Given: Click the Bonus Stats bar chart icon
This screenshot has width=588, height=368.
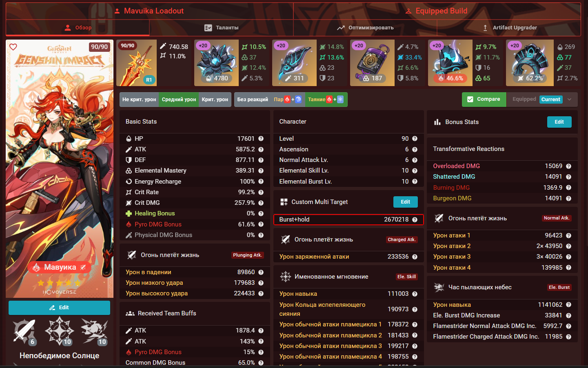Looking at the screenshot, I should [437, 122].
